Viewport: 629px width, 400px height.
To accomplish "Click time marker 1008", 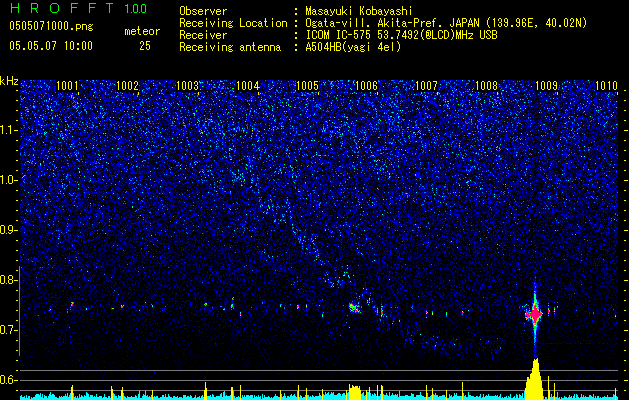I will coord(486,85).
